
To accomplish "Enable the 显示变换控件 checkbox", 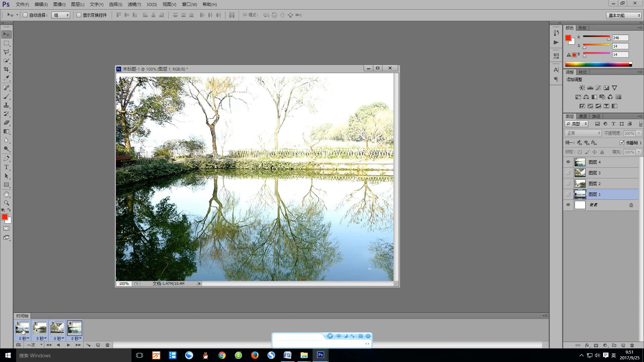I will click(x=79, y=15).
